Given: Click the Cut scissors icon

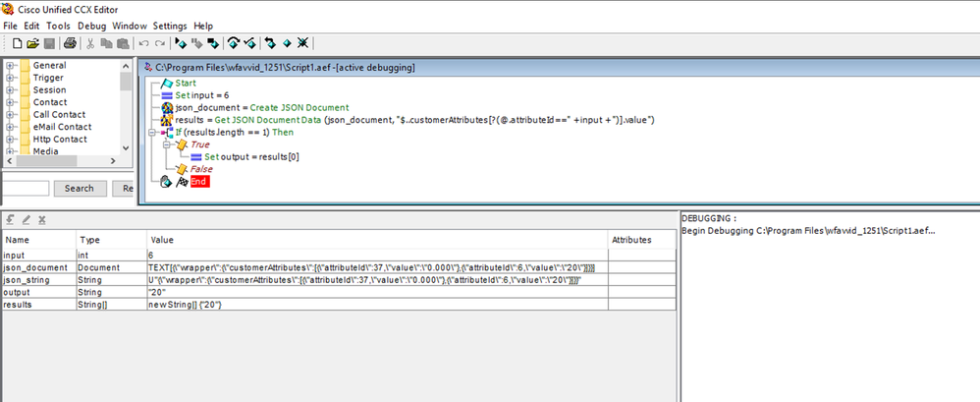Looking at the screenshot, I should (90, 43).
